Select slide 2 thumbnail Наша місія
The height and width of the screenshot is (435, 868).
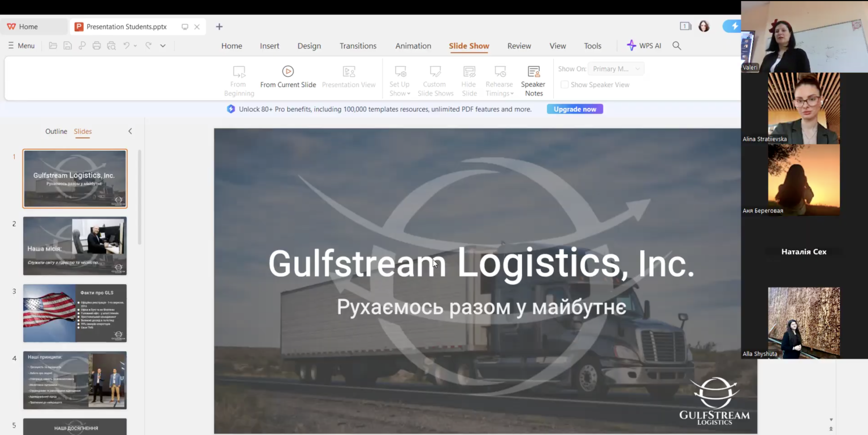coord(75,246)
